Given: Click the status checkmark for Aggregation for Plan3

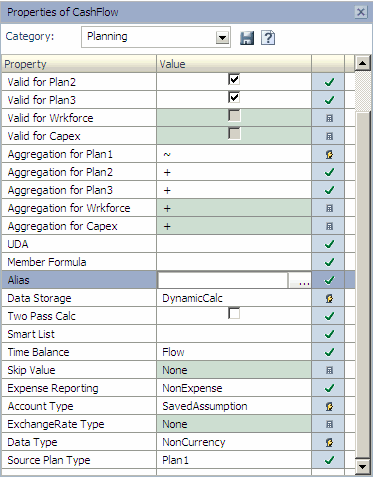Looking at the screenshot, I should click(329, 190).
